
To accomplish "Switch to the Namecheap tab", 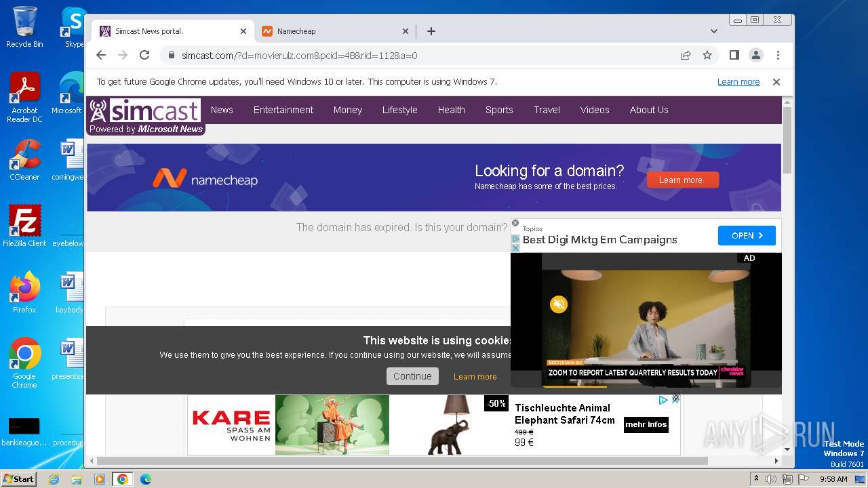I will click(x=335, y=31).
